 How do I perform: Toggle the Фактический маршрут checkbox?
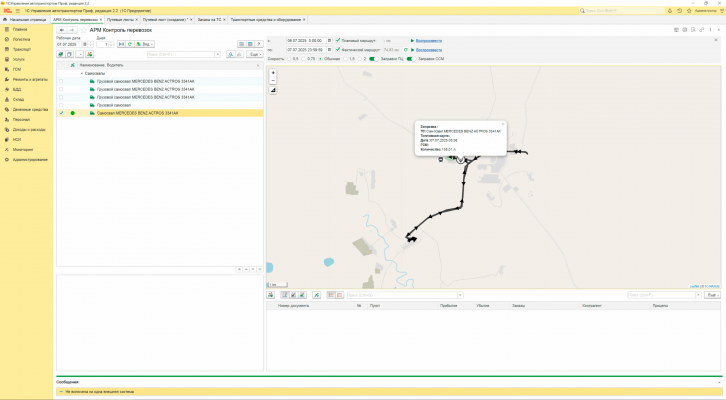338,50
